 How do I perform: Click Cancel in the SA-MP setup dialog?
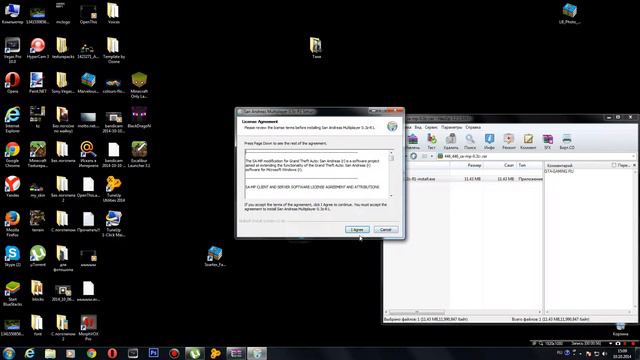(x=386, y=230)
